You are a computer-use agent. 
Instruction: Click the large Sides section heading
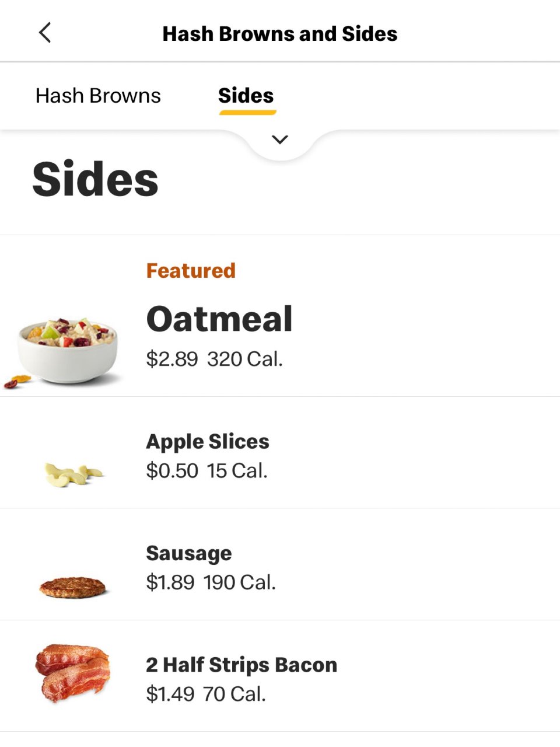[95, 179]
